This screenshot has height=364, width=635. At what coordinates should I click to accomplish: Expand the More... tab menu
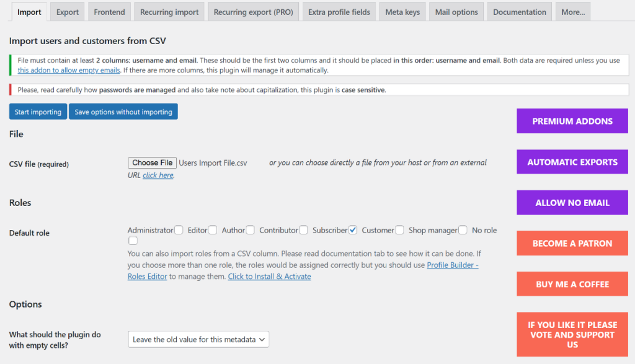(572, 11)
